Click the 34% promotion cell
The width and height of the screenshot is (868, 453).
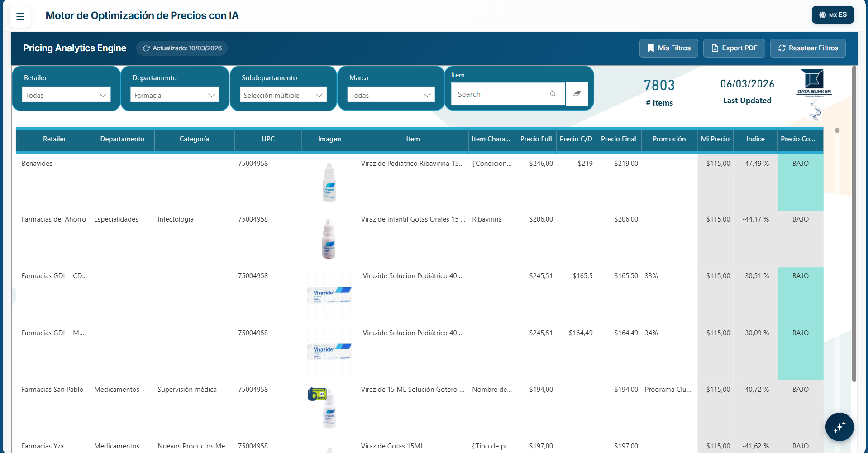651,333
